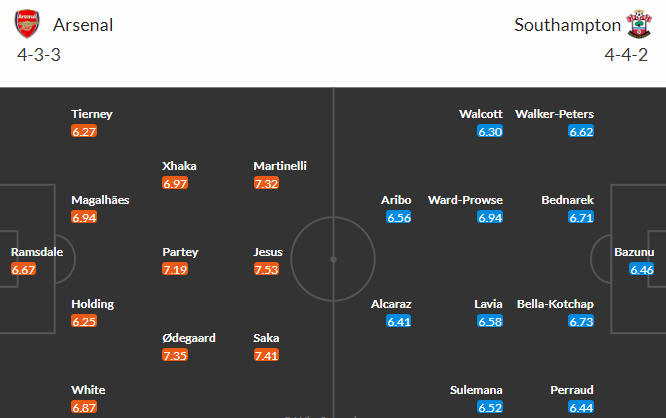Click Martinelli's 7.32 rating badge
Viewport: 666px width, 418px height.
point(266,184)
